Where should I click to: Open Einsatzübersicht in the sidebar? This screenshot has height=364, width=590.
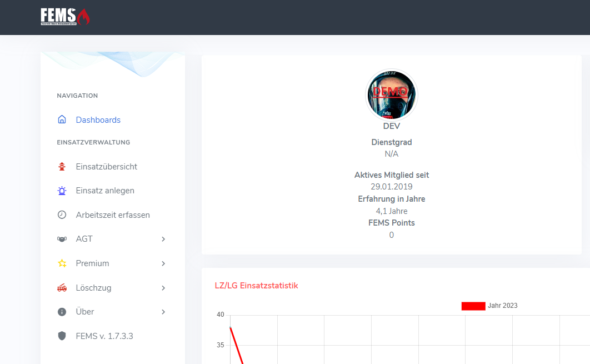click(107, 166)
